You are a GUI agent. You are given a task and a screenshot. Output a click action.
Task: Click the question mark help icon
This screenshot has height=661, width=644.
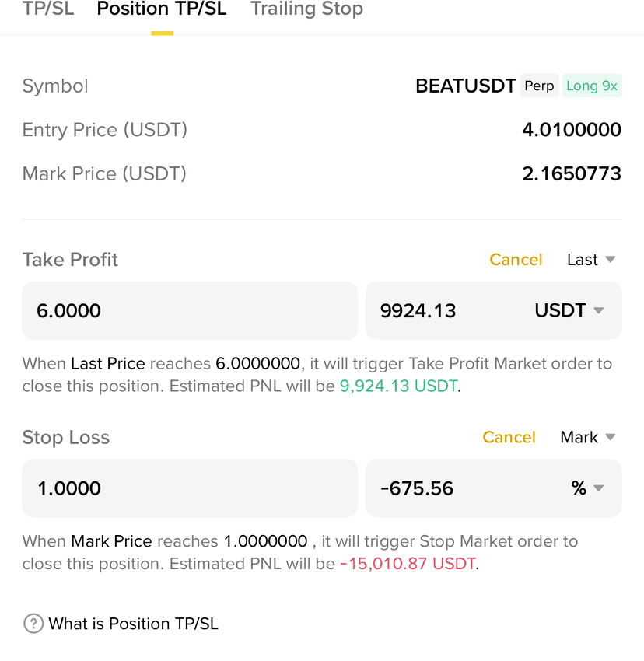[33, 624]
